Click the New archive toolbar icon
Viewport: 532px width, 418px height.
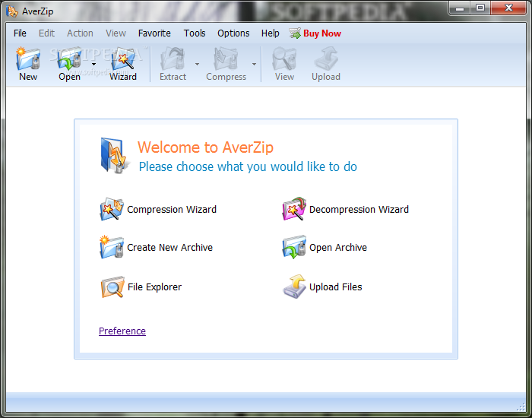click(x=28, y=59)
